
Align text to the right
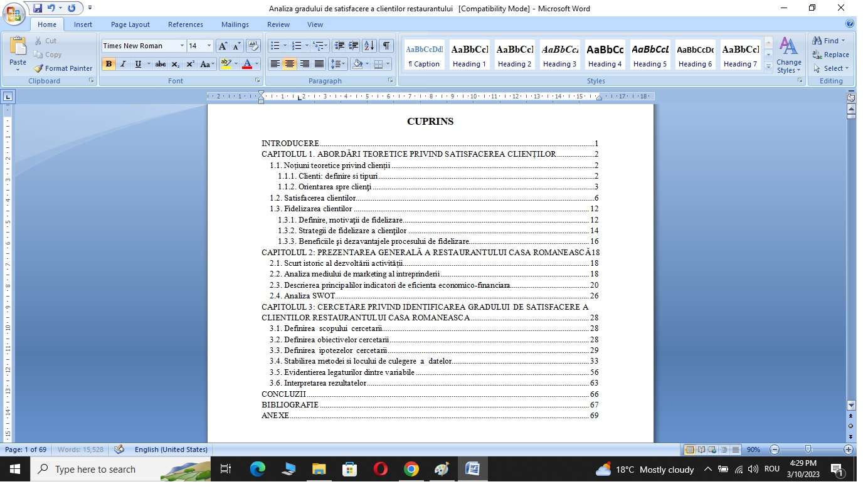tap(304, 64)
